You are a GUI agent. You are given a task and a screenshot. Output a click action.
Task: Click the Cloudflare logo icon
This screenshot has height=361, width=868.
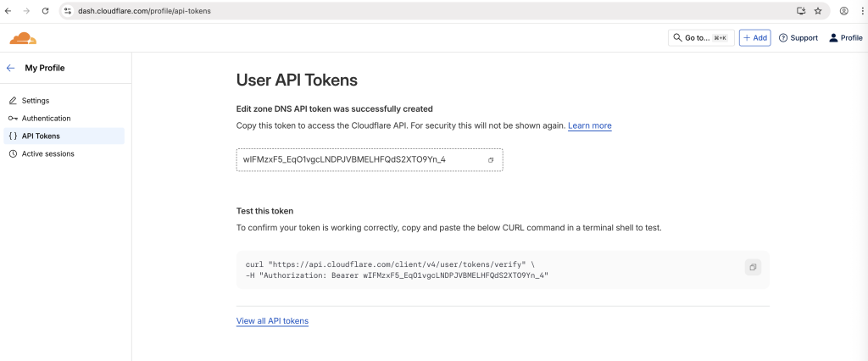(x=23, y=38)
